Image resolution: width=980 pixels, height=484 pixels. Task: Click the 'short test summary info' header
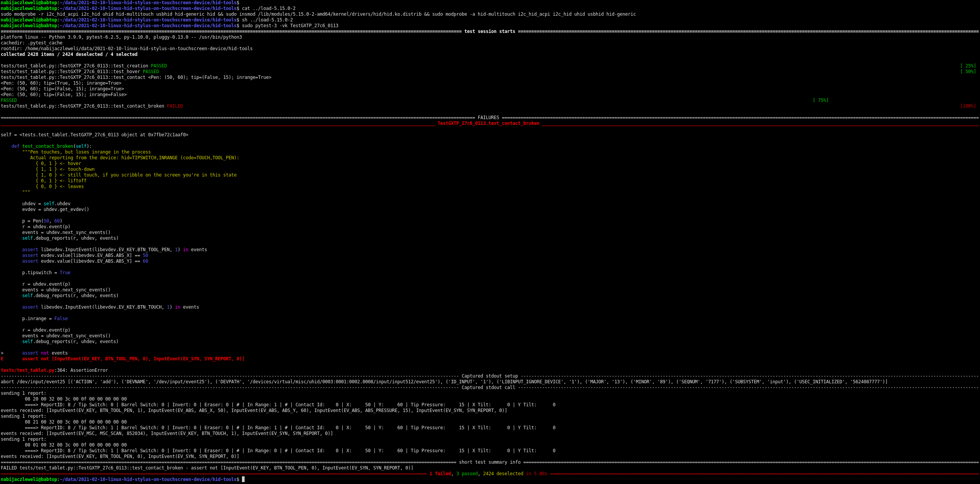coord(489,462)
